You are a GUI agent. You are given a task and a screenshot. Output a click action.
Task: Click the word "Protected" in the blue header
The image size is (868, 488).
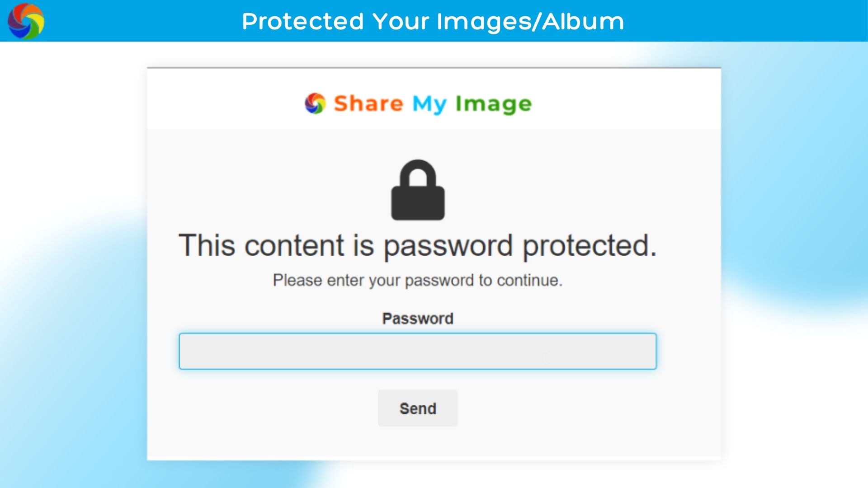[x=303, y=21]
